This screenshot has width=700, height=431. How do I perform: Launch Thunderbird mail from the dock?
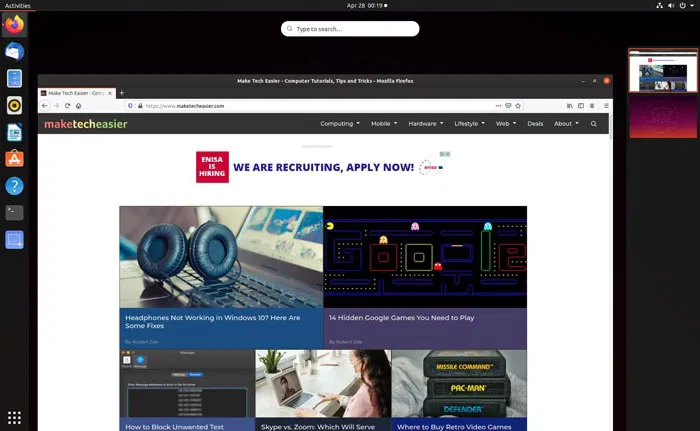[x=14, y=51]
